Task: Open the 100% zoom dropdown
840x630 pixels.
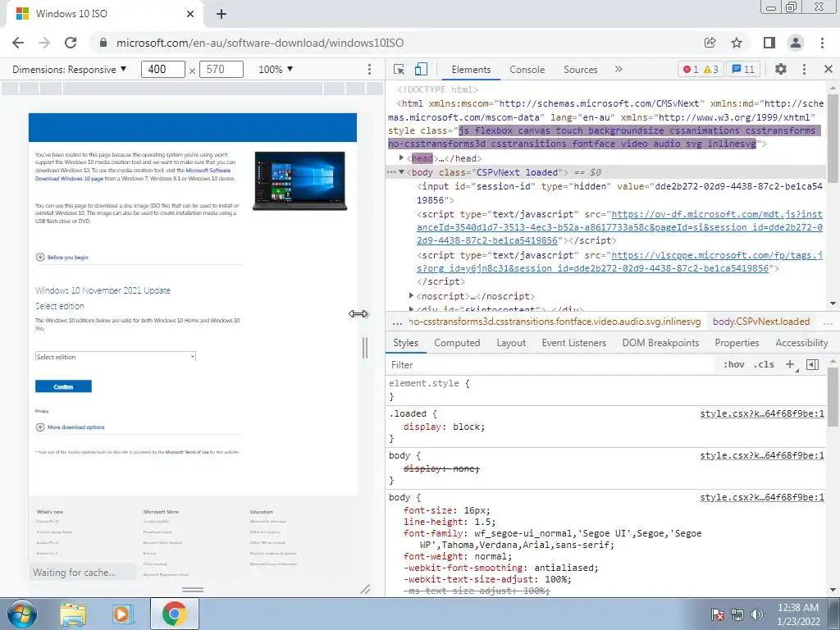Action: pos(276,69)
